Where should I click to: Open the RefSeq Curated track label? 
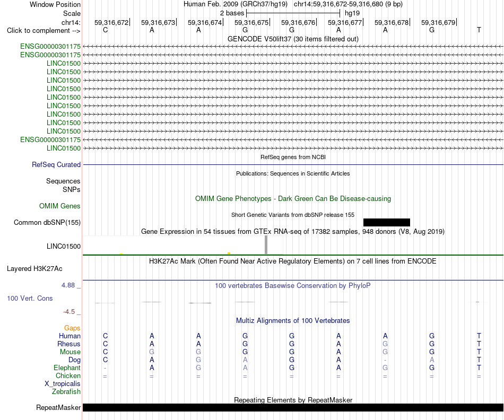[56, 164]
